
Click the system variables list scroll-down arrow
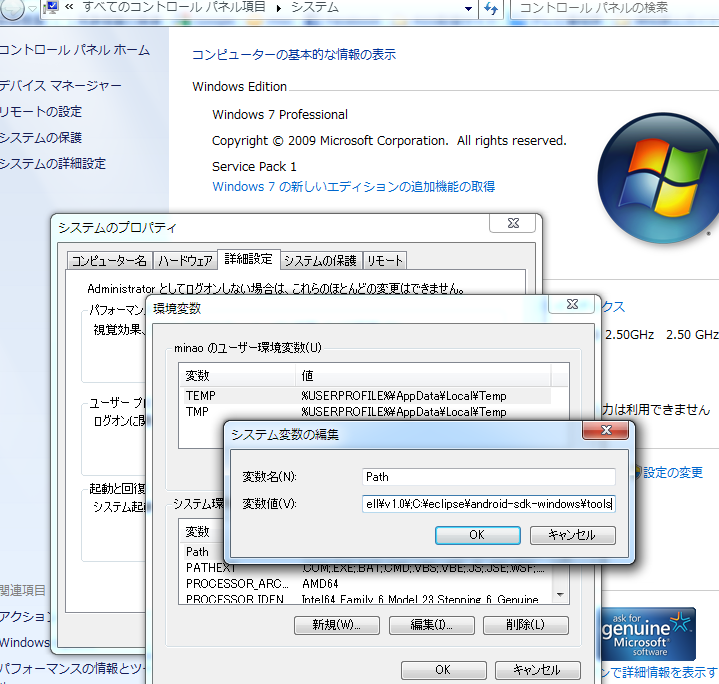tap(560, 594)
